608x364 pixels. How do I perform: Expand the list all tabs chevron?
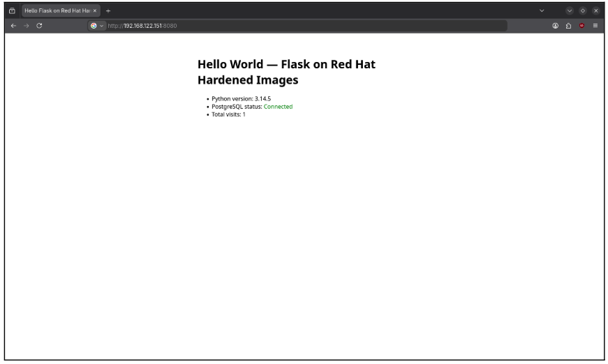[x=542, y=11]
